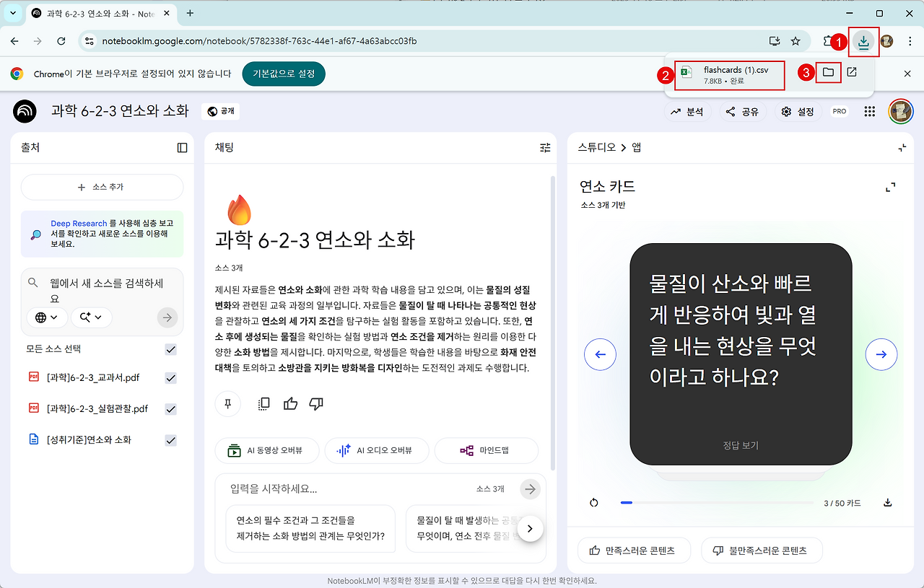Open the Chrome tab search dropdown

pos(13,13)
